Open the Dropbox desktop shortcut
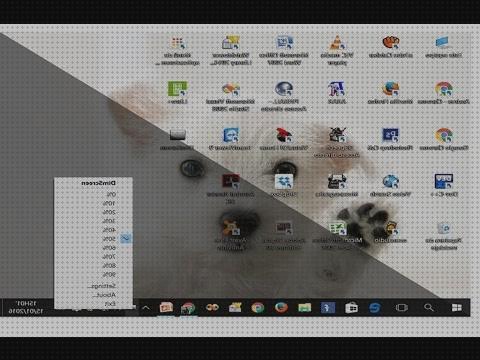 click(284, 186)
